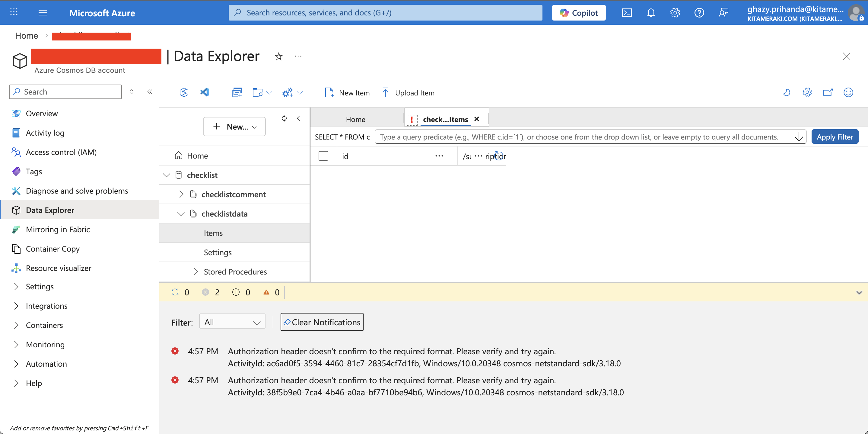Open the notification Filter All dropdown
Viewport: 868px width, 434px height.
[x=232, y=322]
